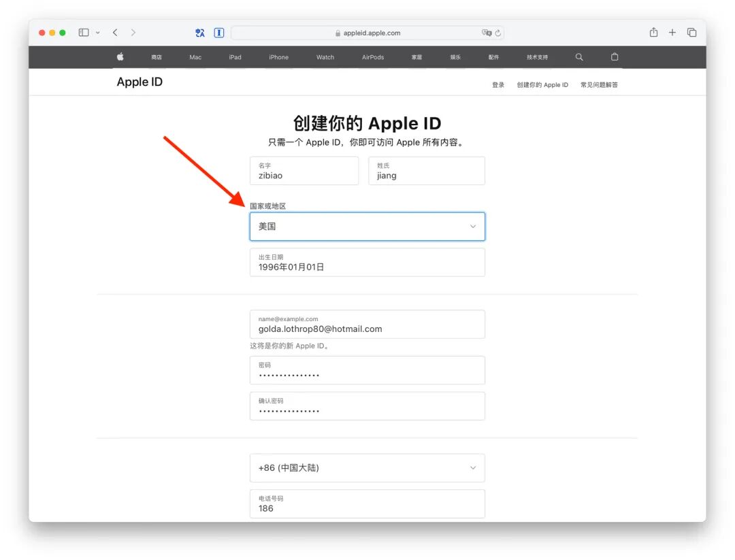735x560 pixels.
Task: Click the 登录 link
Action: [498, 85]
